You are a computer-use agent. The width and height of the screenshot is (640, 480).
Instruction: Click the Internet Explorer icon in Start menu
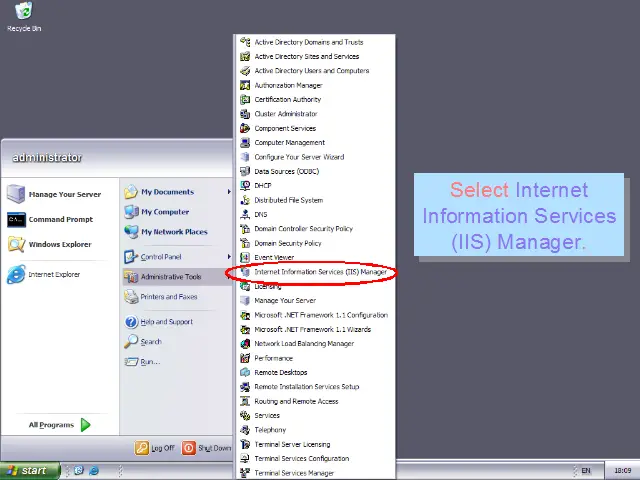(16, 274)
